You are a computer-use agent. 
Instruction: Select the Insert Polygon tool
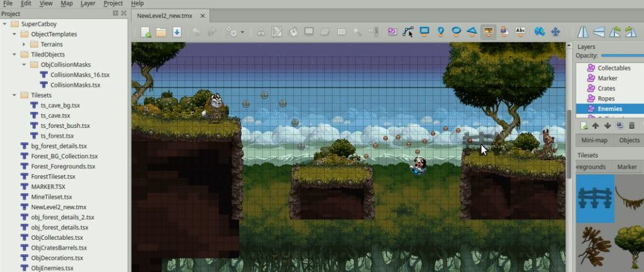472,31
